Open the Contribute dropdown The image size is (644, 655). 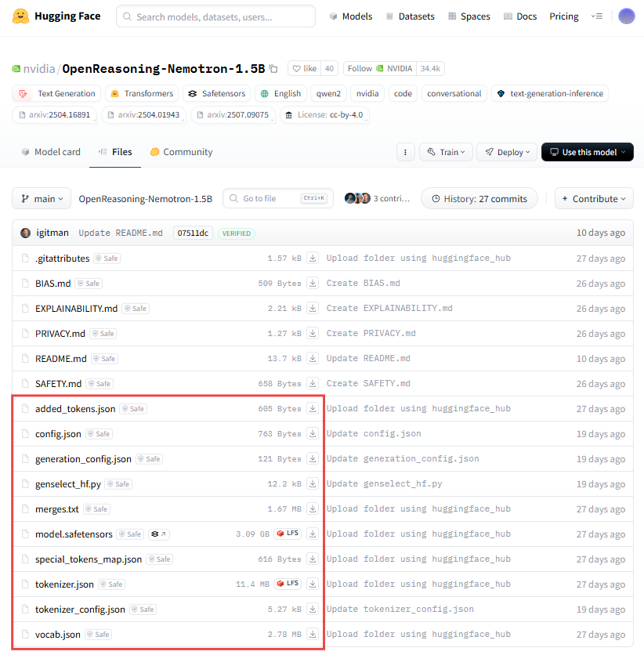tap(594, 199)
